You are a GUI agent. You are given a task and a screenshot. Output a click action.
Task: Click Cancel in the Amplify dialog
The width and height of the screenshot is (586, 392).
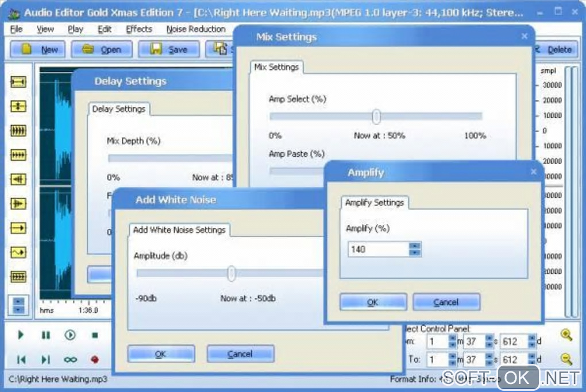coord(446,302)
